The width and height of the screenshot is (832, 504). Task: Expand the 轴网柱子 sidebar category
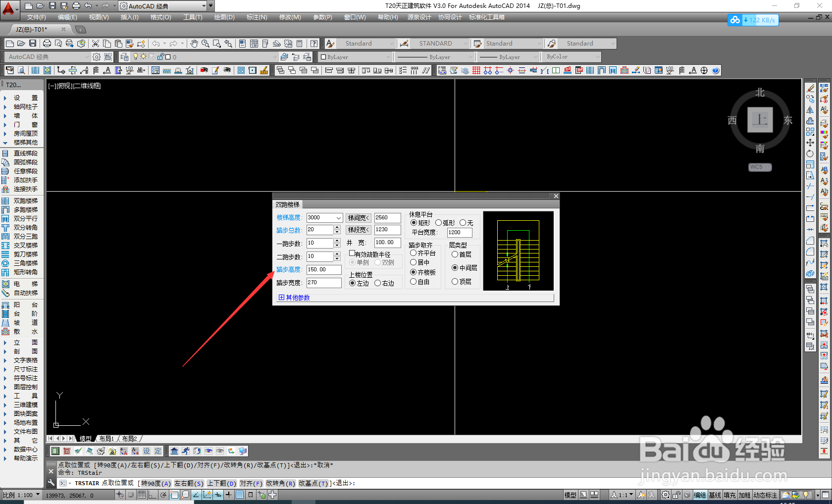[20, 107]
